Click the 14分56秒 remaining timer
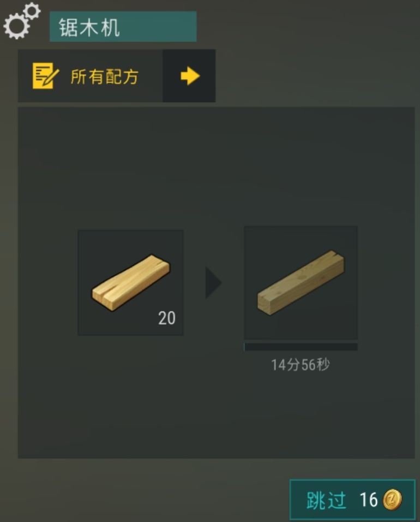This screenshot has height=522, width=420. 301,365
